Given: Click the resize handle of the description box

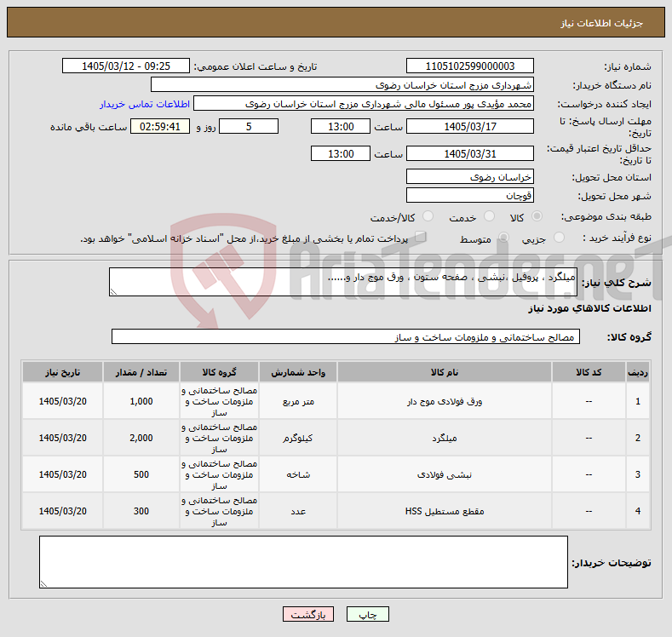Looking at the screenshot, I should (x=113, y=292).
